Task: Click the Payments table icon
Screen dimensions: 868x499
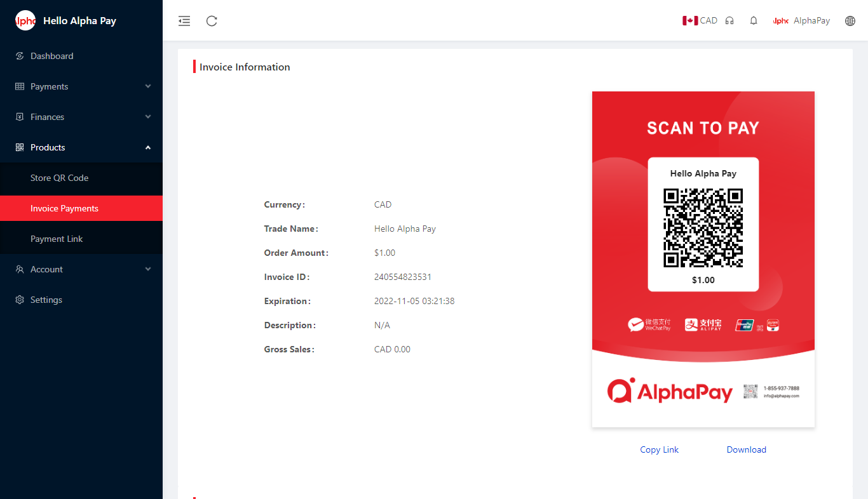Action: point(20,86)
